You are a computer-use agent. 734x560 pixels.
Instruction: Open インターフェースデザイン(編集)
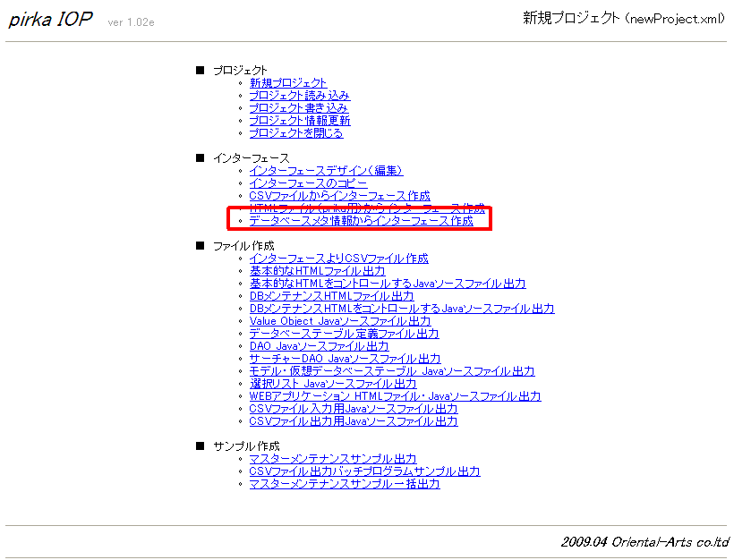click(x=327, y=171)
